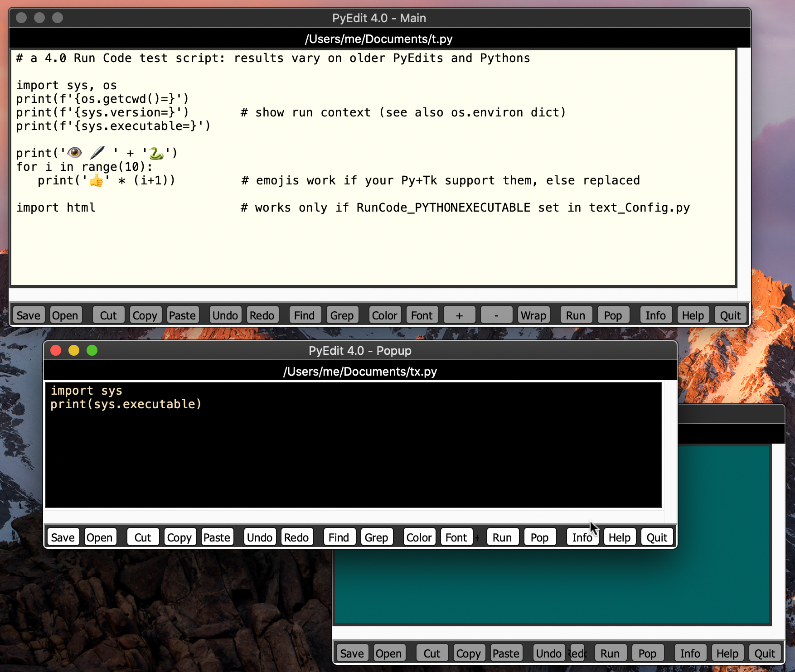
Task: Click the 'import html' line in Main editor
Action: (x=56, y=208)
